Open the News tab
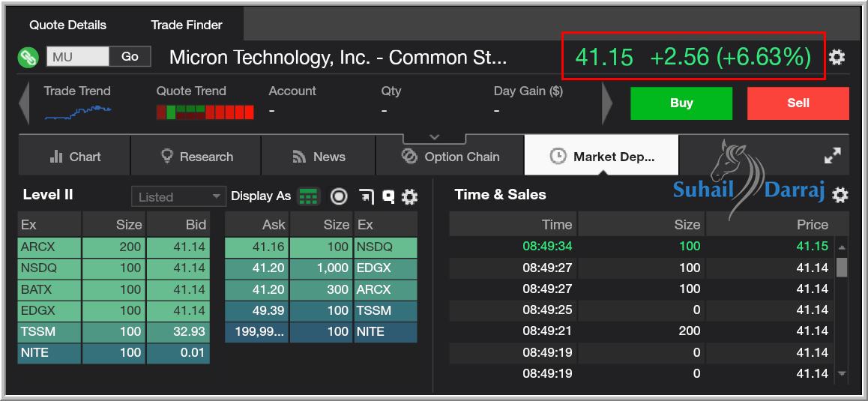 pyautogui.click(x=319, y=157)
